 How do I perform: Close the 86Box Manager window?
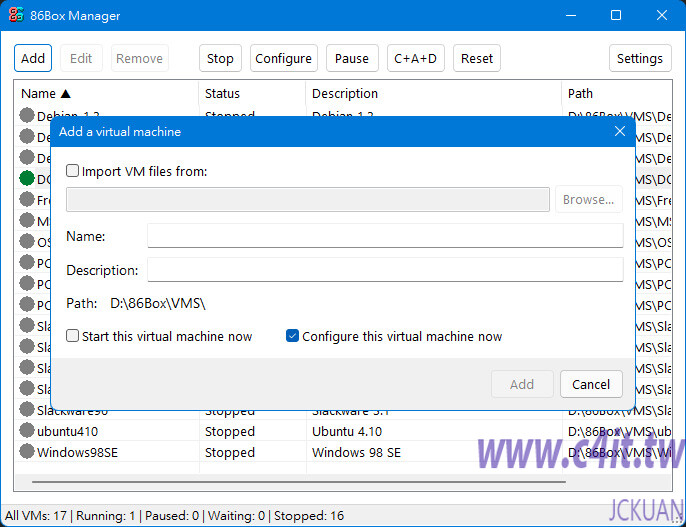coord(662,15)
